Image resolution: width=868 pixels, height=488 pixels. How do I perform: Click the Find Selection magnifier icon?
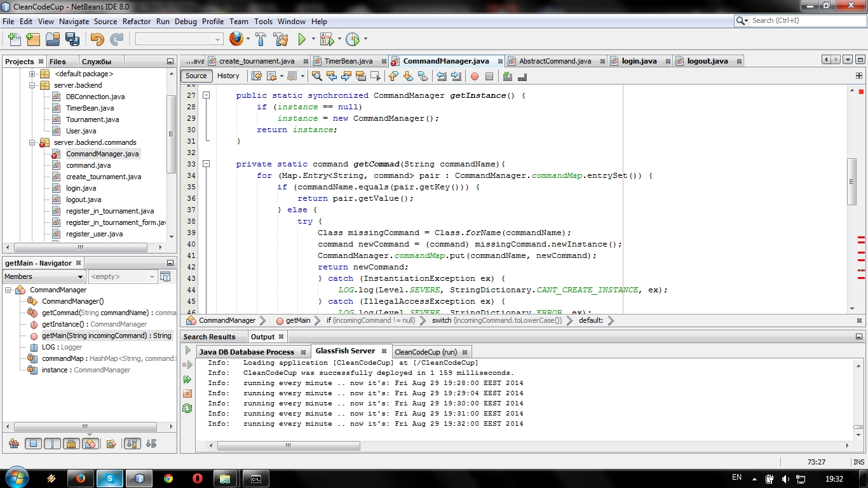click(x=316, y=76)
